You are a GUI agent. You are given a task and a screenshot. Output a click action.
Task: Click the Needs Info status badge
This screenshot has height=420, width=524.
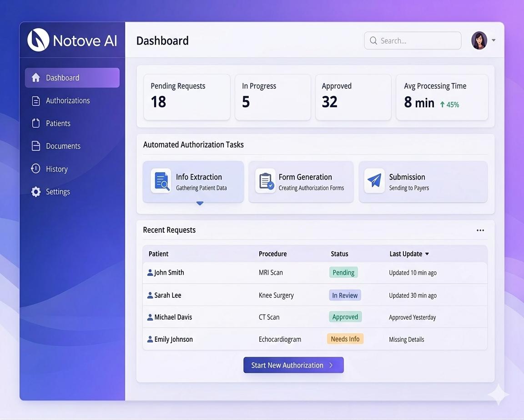345,339
